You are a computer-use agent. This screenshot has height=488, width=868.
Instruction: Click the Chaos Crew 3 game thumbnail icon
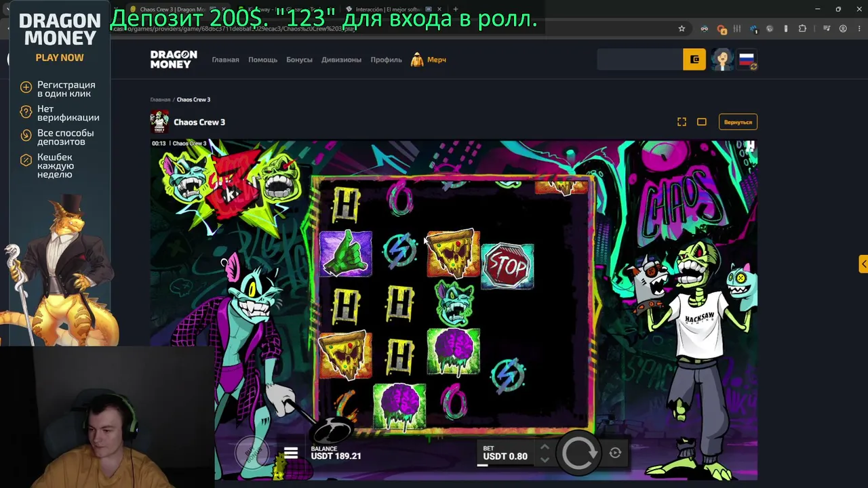pos(159,122)
